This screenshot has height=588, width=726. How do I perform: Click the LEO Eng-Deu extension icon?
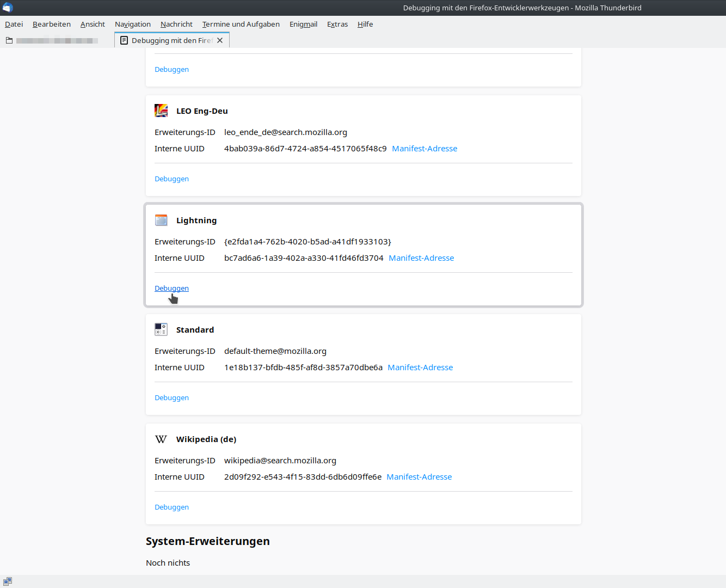click(161, 111)
